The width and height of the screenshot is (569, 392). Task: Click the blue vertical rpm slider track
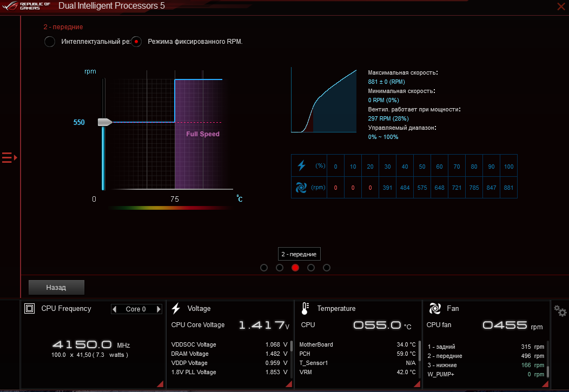103,158
